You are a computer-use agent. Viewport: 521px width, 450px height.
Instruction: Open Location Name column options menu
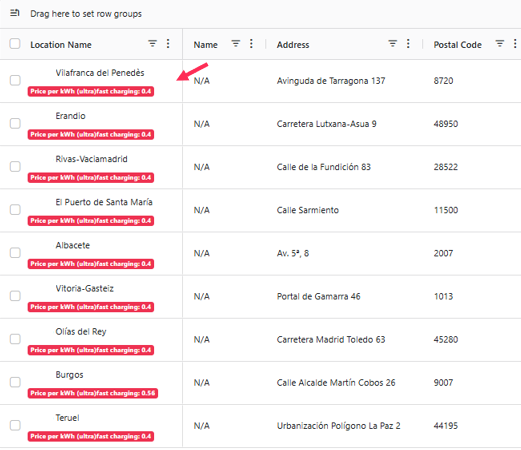point(168,44)
